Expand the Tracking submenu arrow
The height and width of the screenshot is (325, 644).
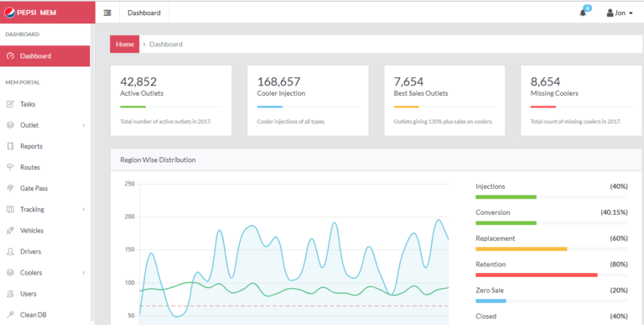coord(84,209)
